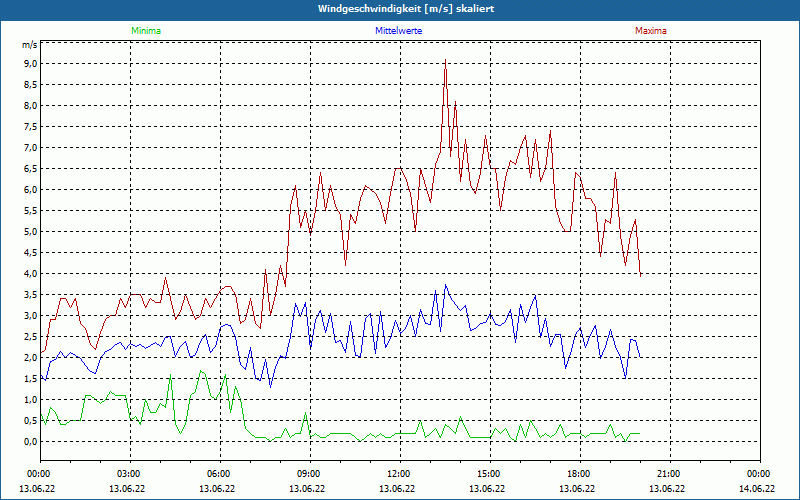Click the "1,0" y-axis value

coord(31,399)
